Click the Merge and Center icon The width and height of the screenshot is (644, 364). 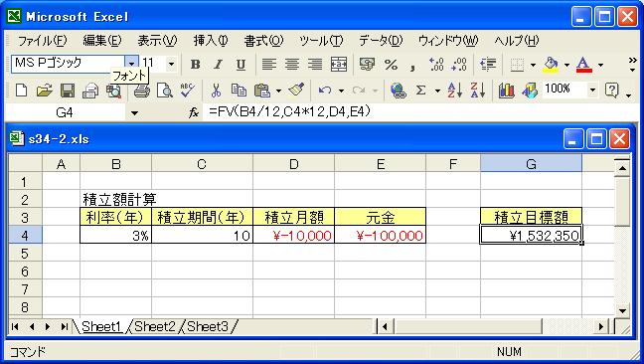339,65
